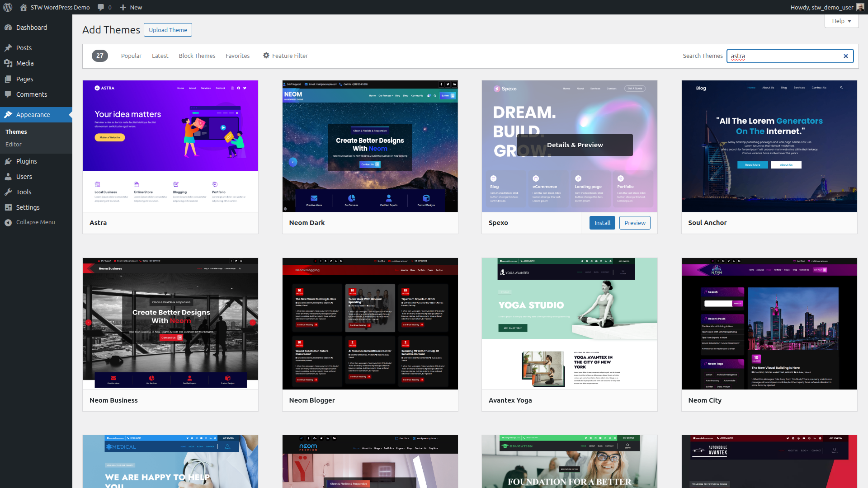This screenshot has width=868, height=488.
Task: Click the Avantex Yoga theme name
Action: coord(510,400)
